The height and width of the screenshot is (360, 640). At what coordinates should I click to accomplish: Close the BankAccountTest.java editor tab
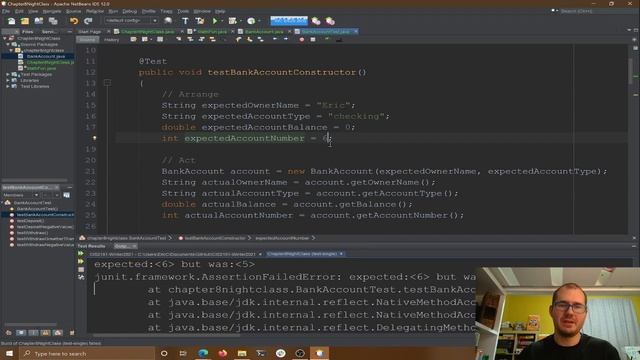point(356,31)
